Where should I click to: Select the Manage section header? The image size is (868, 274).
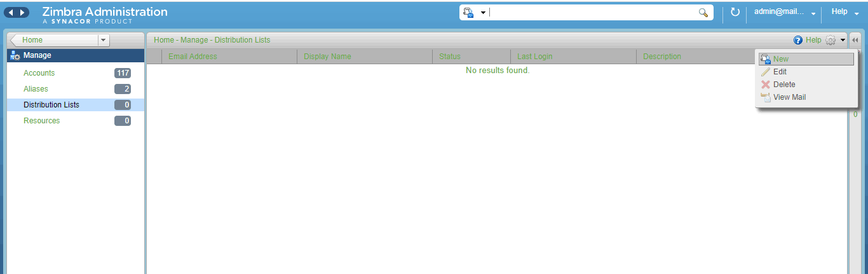pyautogui.click(x=76, y=55)
